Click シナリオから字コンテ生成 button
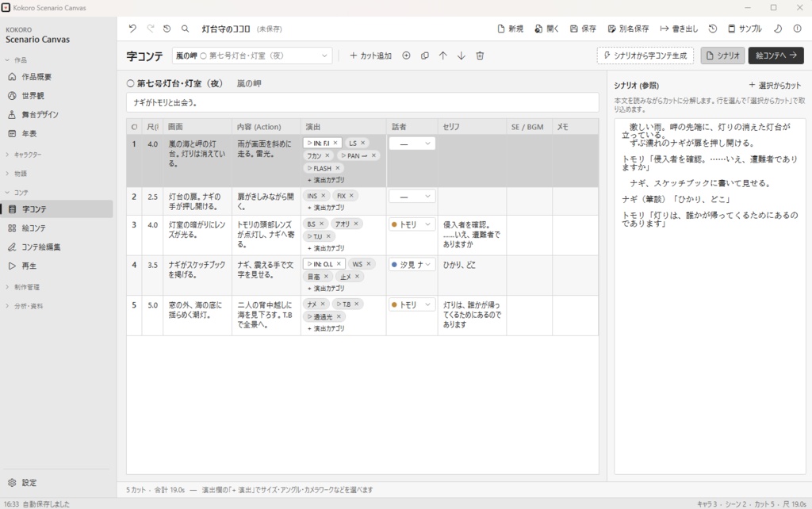The width and height of the screenshot is (812, 509). pyautogui.click(x=645, y=55)
